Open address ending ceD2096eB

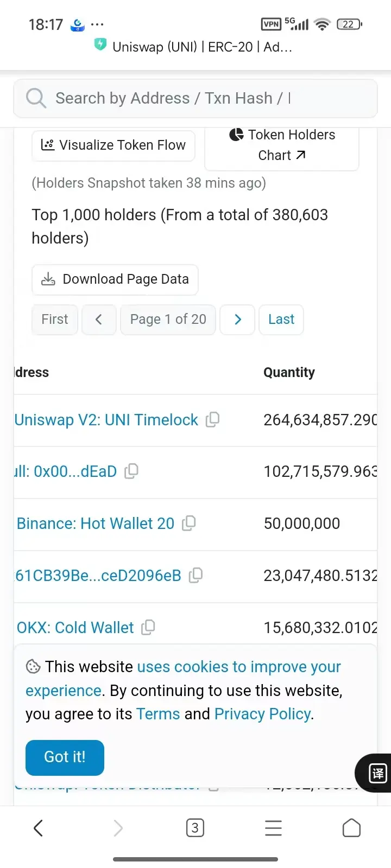98,576
